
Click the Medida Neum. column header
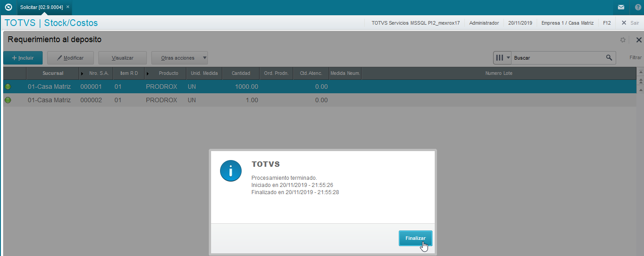click(345, 73)
